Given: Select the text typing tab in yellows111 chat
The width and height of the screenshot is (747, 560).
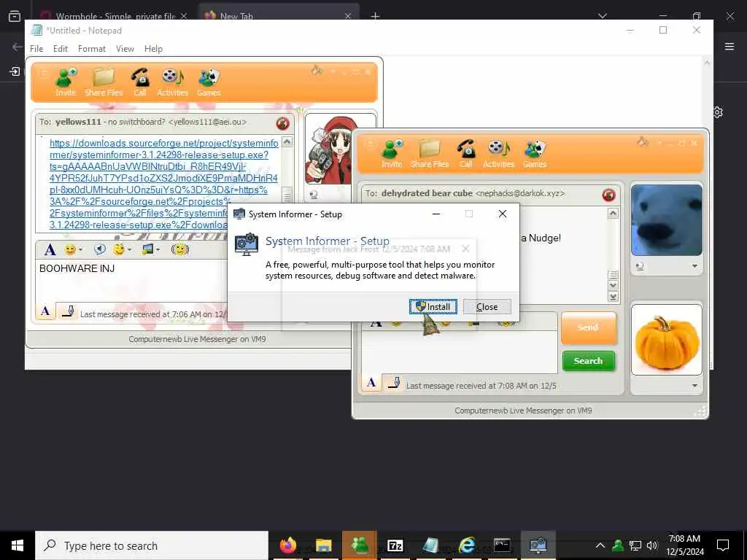Looking at the screenshot, I should 45,311.
